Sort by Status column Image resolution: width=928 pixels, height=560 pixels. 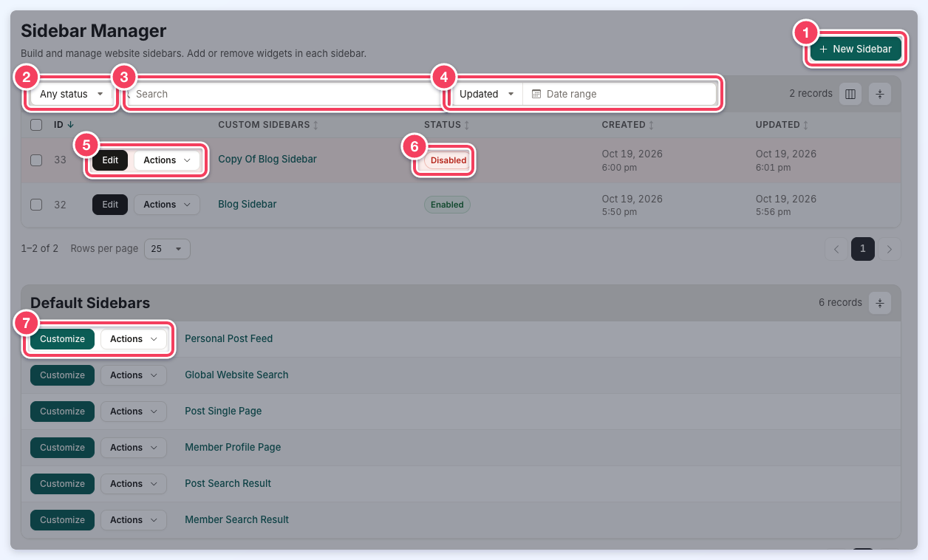click(446, 125)
